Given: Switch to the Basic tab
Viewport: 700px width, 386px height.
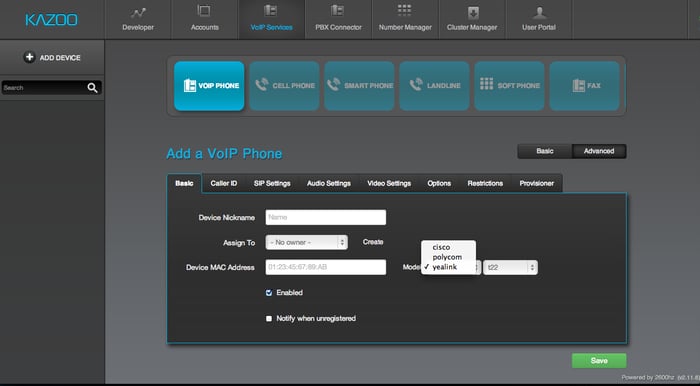Looking at the screenshot, I should [184, 183].
